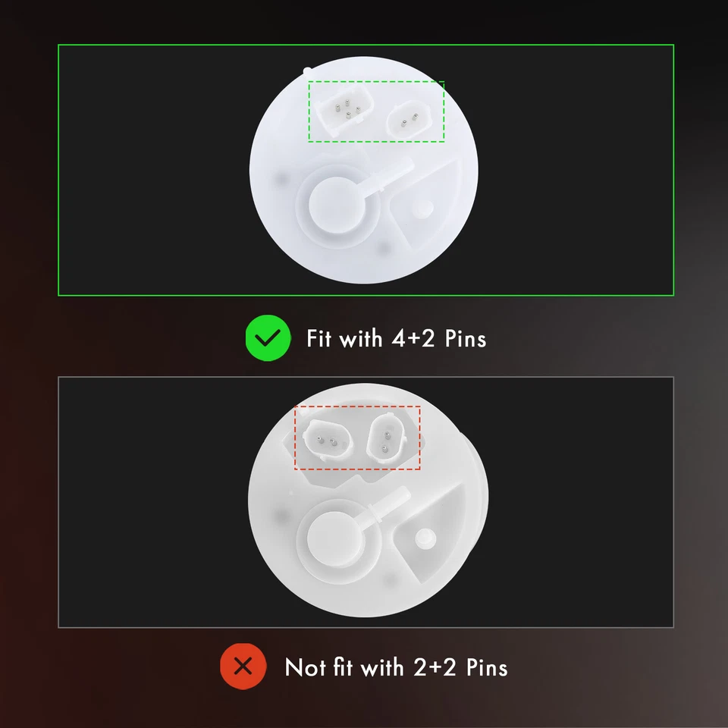Click the red X icon

pyautogui.click(x=243, y=667)
